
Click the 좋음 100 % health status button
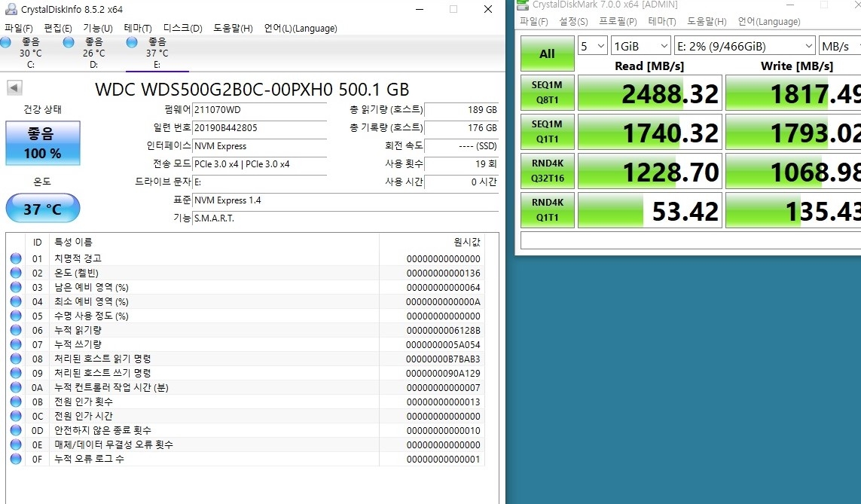pyautogui.click(x=43, y=143)
